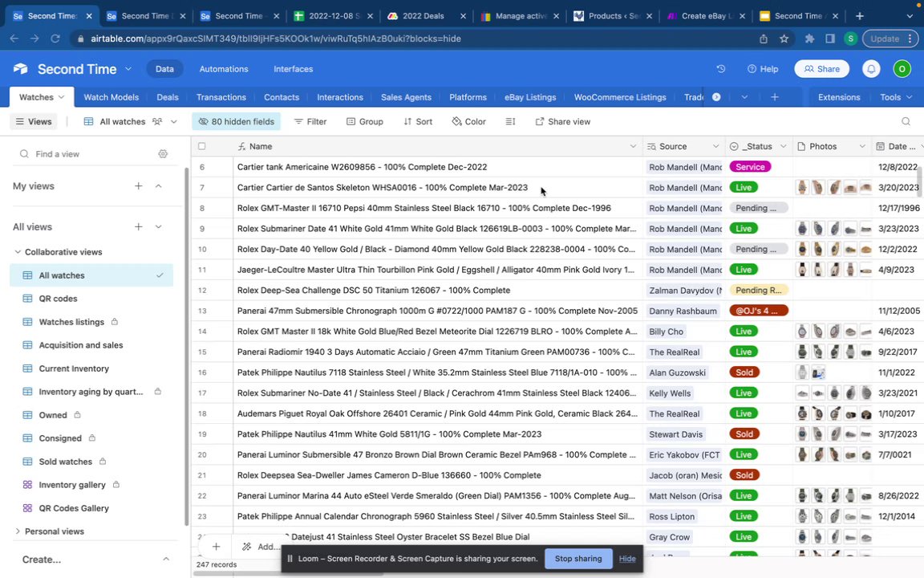Open the Sort options
Viewport: 924px width, 578px height.
pyautogui.click(x=418, y=121)
